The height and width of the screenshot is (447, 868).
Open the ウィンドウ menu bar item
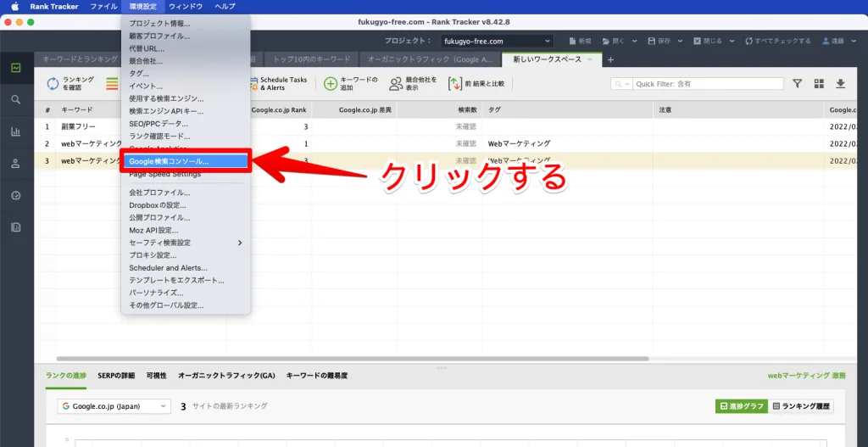coord(186,7)
